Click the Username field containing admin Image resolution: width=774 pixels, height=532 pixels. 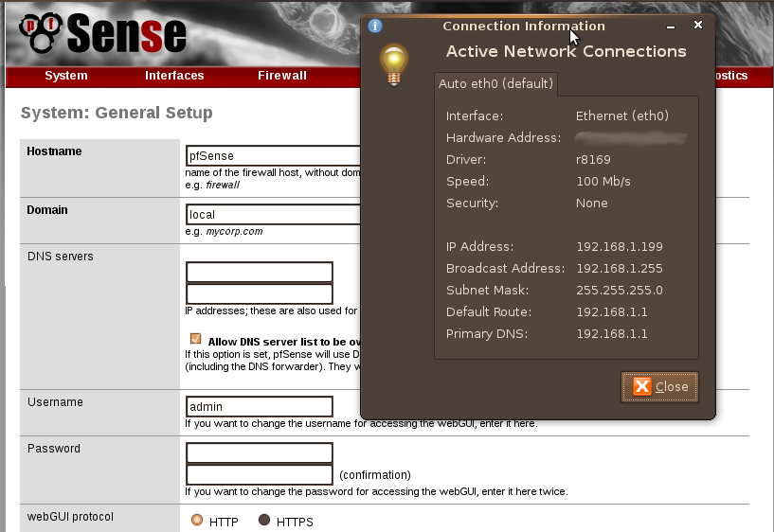click(260, 407)
